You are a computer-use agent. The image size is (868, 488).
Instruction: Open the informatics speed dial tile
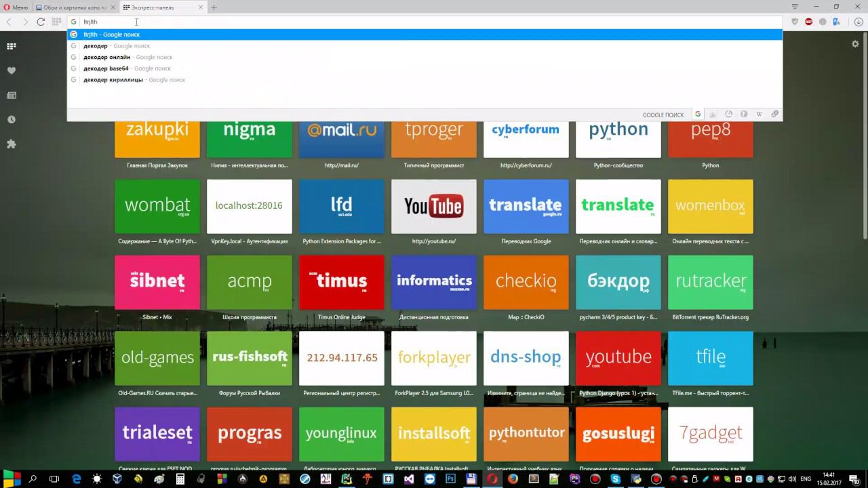[x=434, y=282]
